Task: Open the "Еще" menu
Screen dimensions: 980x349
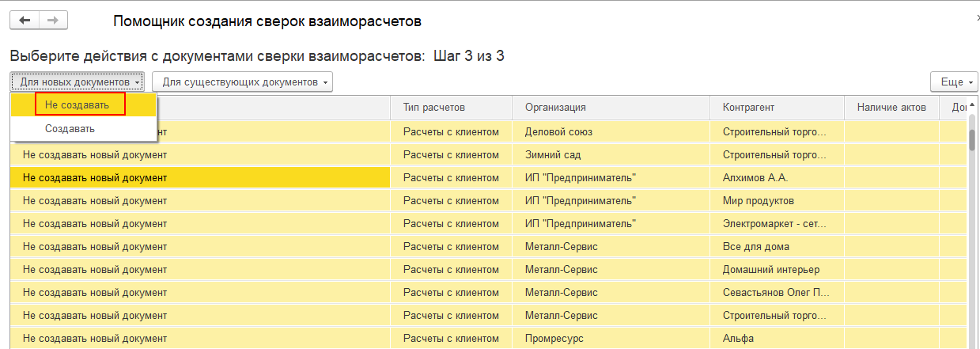Action: coord(952,82)
